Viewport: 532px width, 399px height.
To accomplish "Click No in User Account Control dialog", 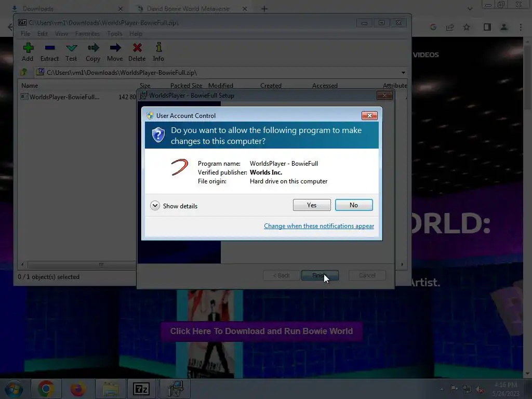I will 353,205.
